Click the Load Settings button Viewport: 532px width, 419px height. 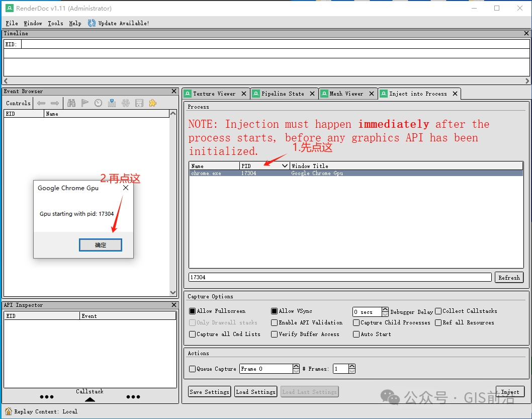256,391
